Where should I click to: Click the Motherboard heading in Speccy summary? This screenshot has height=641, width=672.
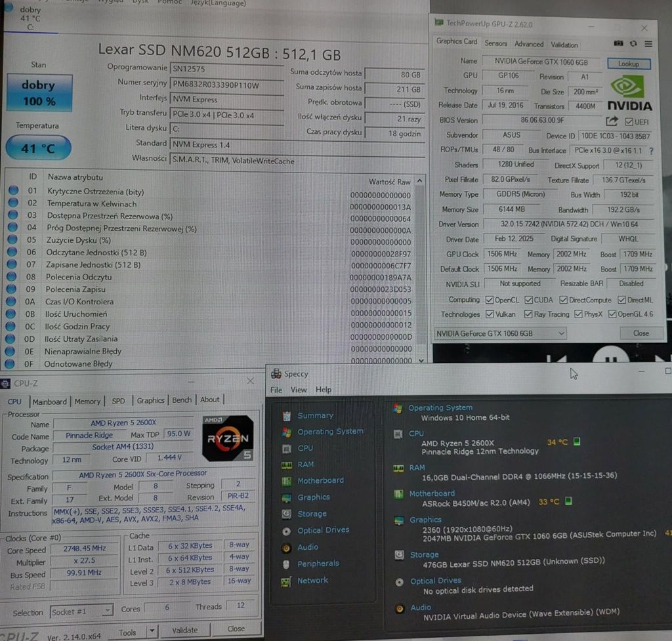pos(432,493)
